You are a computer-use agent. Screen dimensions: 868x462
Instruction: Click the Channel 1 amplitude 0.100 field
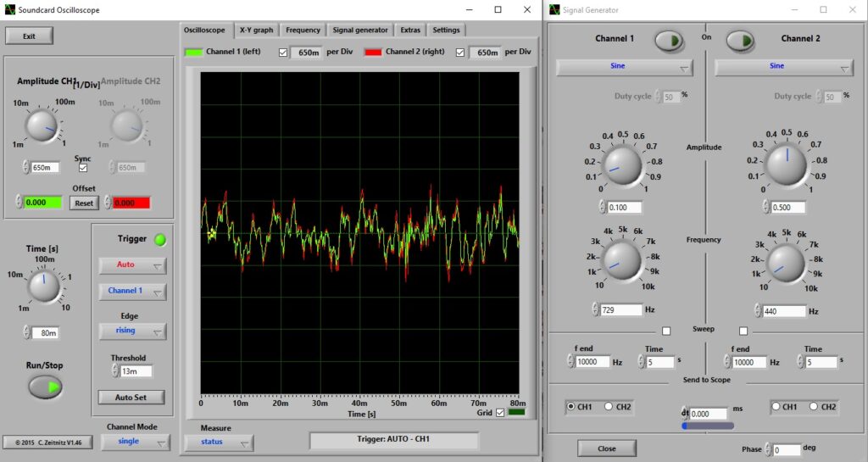625,208
